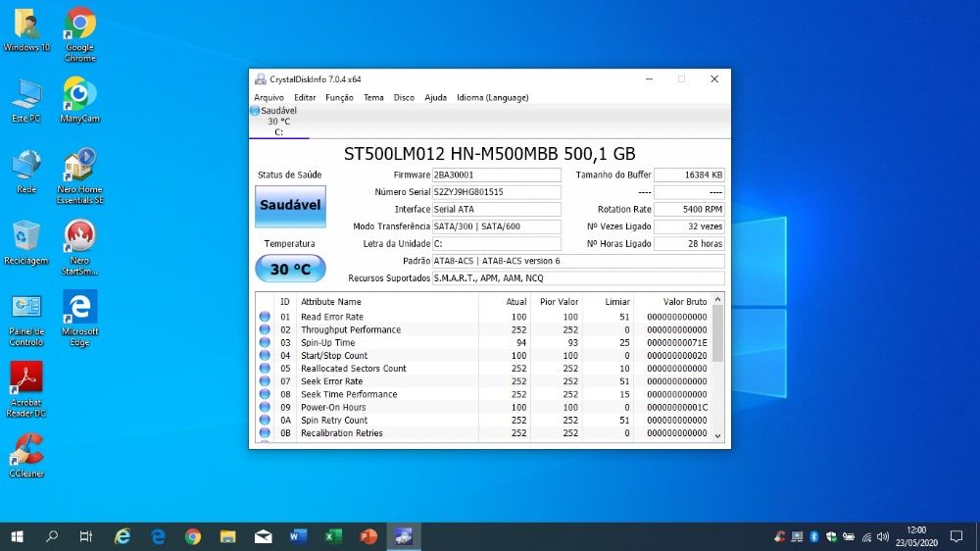Click the serial number field
The width and height of the screenshot is (980, 551).
[496, 192]
